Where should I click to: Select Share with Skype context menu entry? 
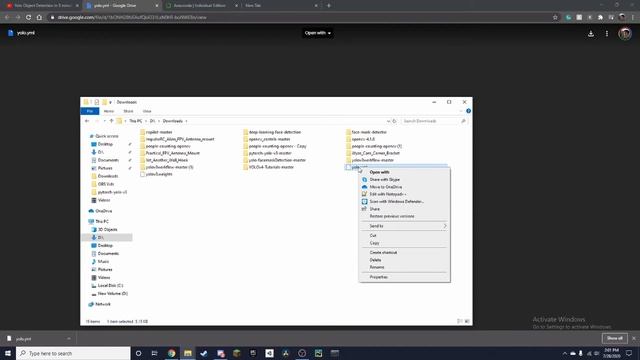click(384, 180)
